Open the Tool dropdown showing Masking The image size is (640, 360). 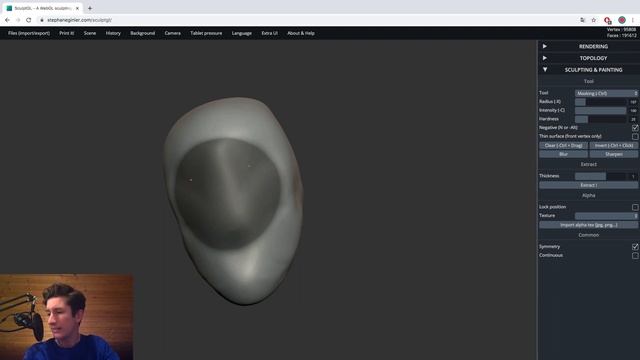click(606, 93)
